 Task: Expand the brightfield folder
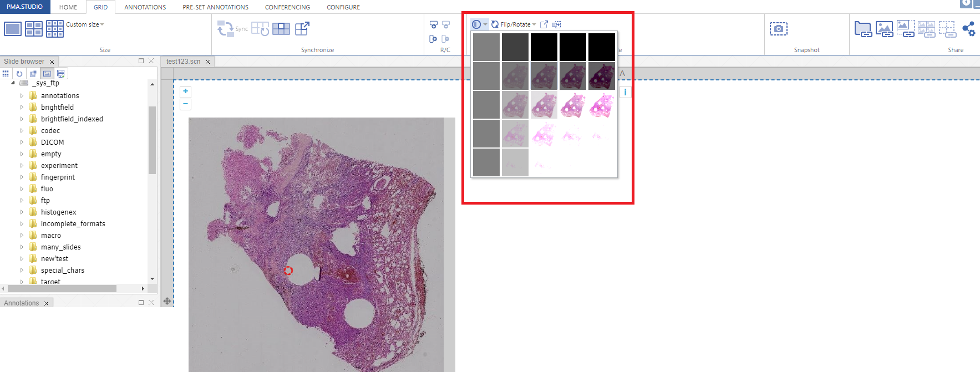(22, 108)
